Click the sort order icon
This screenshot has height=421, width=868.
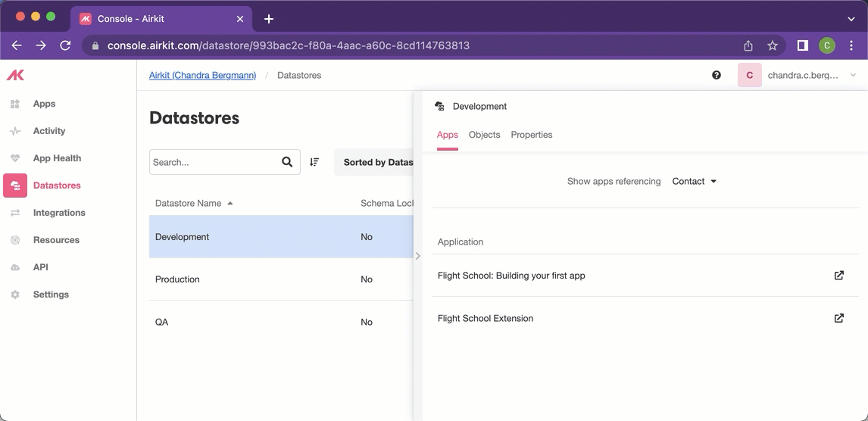click(x=314, y=162)
